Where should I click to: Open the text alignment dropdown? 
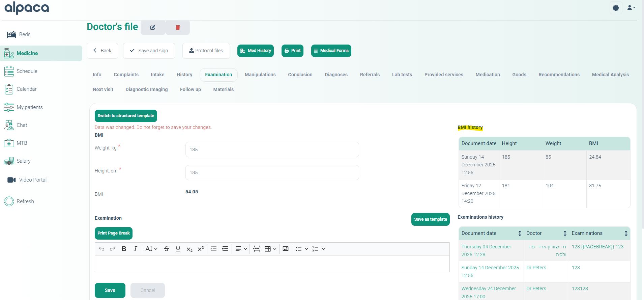(x=241, y=249)
